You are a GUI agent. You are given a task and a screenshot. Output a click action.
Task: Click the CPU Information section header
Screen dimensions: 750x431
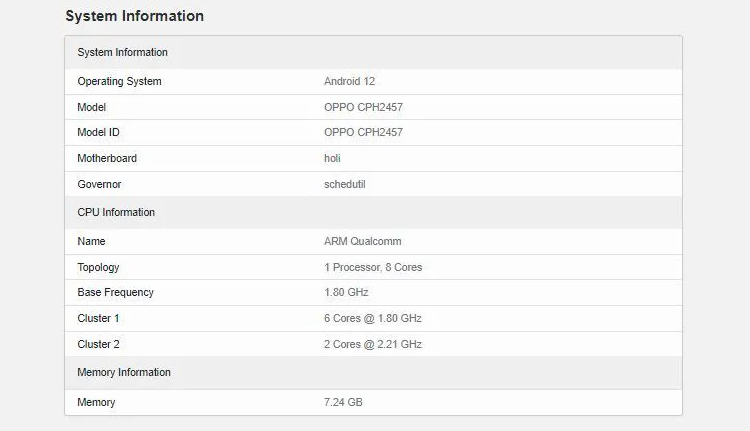click(116, 212)
